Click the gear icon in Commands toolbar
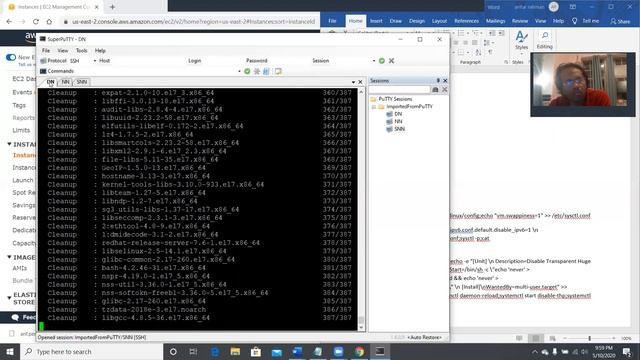The width and height of the screenshot is (640, 360). [x=257, y=71]
